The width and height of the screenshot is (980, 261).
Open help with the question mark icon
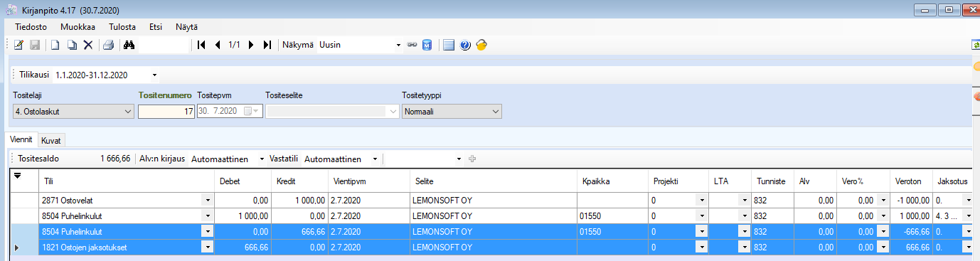pos(466,45)
